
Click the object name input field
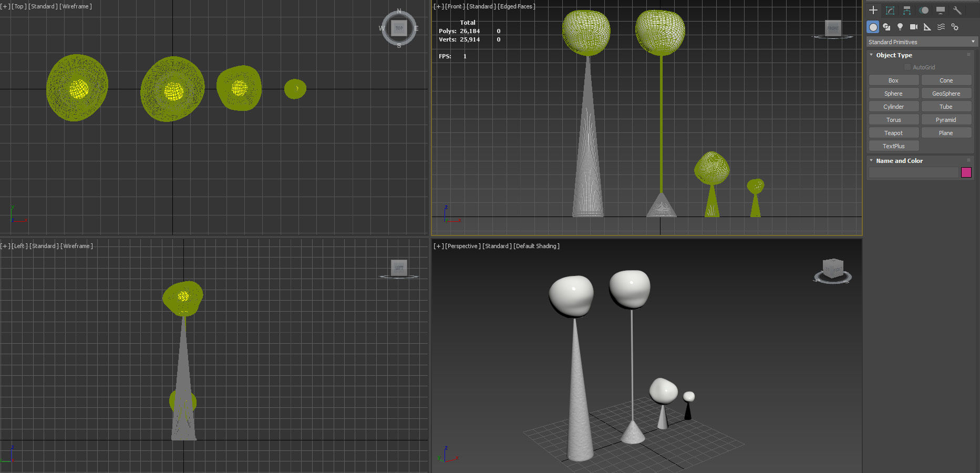click(x=914, y=172)
